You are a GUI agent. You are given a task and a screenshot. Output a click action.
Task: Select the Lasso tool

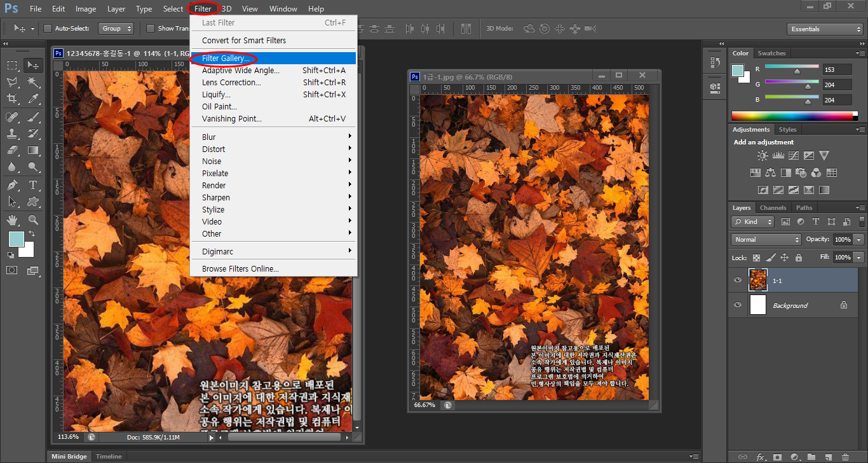(12, 82)
